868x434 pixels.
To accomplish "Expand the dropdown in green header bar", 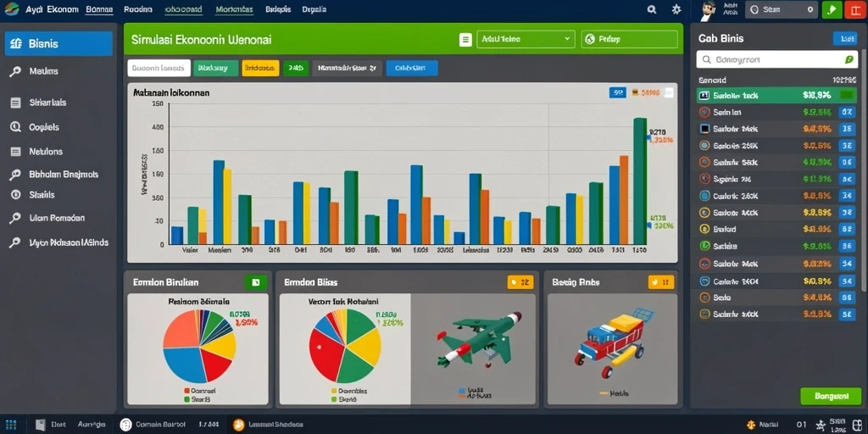I will tap(526, 39).
